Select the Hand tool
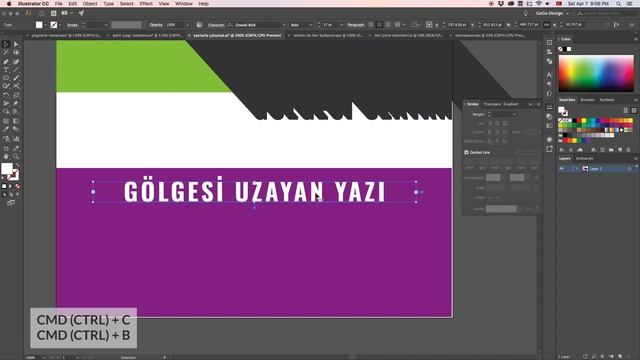This screenshot has width=640, height=360. (6, 156)
